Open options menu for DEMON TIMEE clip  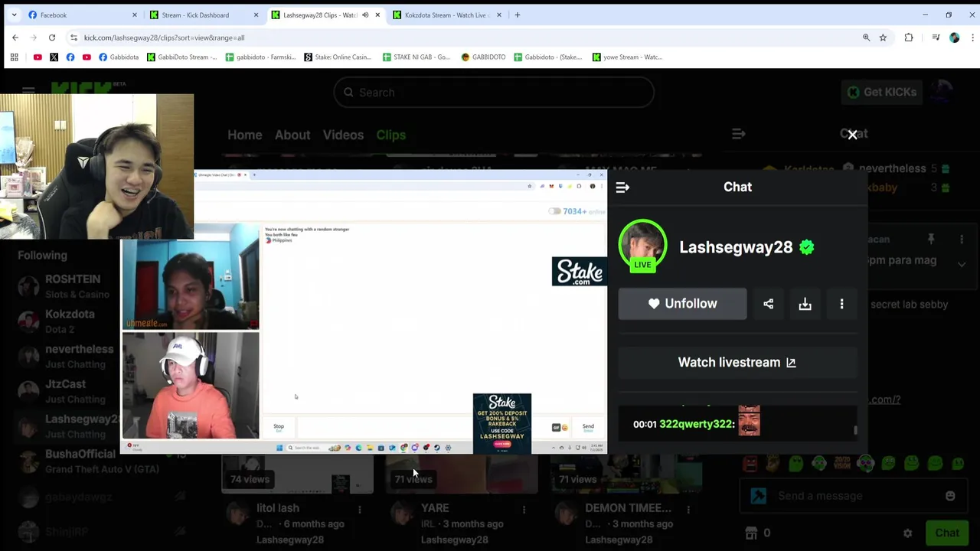click(688, 510)
